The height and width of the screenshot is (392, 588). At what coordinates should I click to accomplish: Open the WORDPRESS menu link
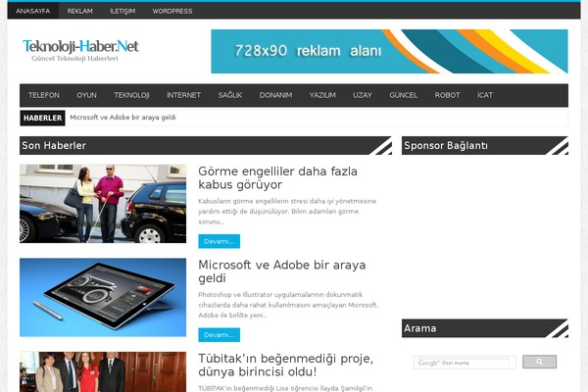click(172, 11)
